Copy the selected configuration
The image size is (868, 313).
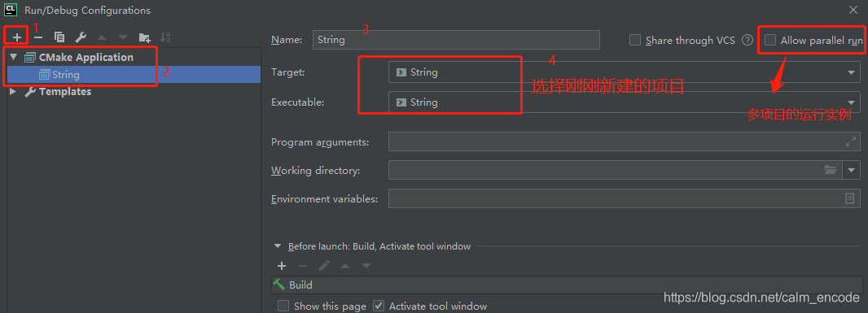click(59, 37)
